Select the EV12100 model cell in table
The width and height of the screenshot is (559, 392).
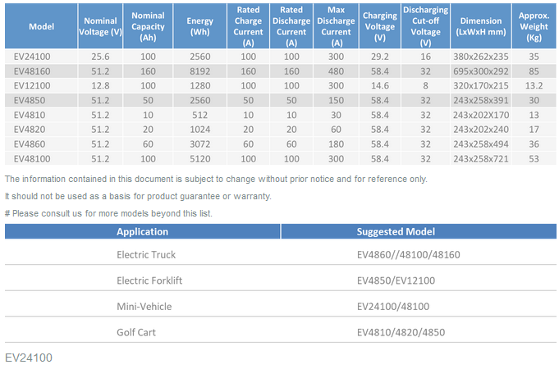pos(33,84)
